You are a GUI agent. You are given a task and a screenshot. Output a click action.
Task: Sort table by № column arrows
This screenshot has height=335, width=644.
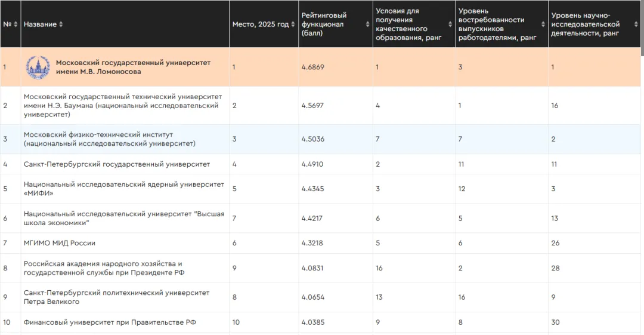[x=16, y=24]
